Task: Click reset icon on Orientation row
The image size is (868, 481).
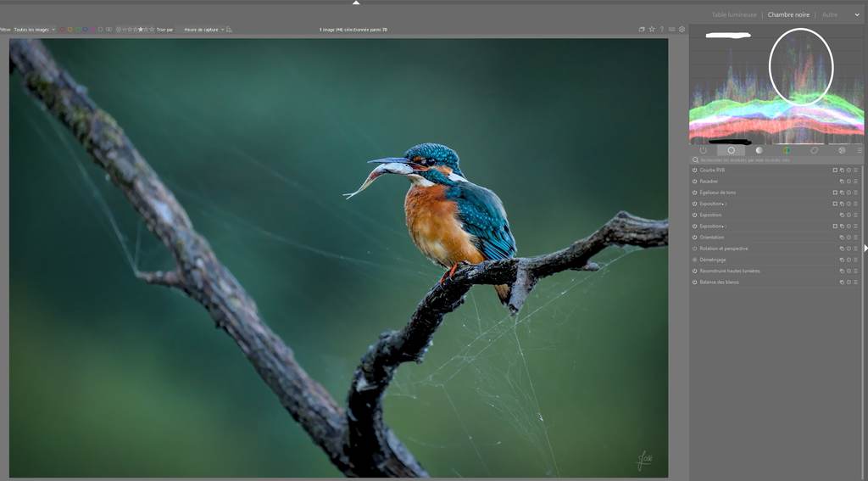Action: click(849, 238)
